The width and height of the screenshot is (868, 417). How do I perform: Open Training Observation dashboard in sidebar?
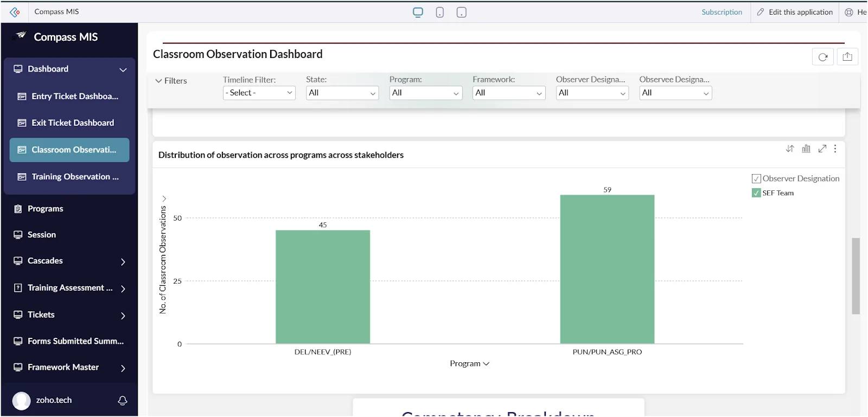[69, 177]
